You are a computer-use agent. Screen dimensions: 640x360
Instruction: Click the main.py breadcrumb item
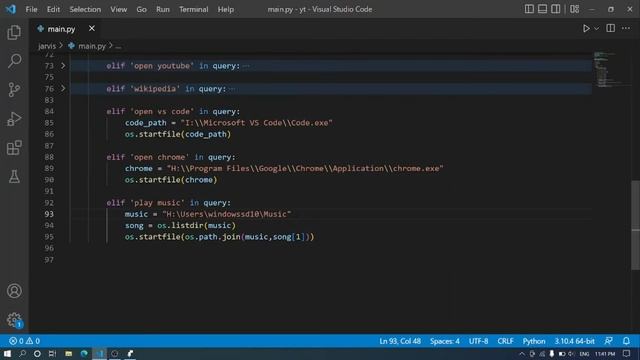point(92,46)
